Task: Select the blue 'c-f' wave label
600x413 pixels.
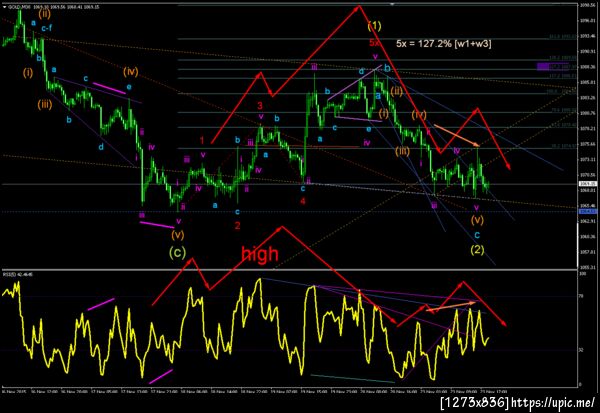Action: point(47,28)
